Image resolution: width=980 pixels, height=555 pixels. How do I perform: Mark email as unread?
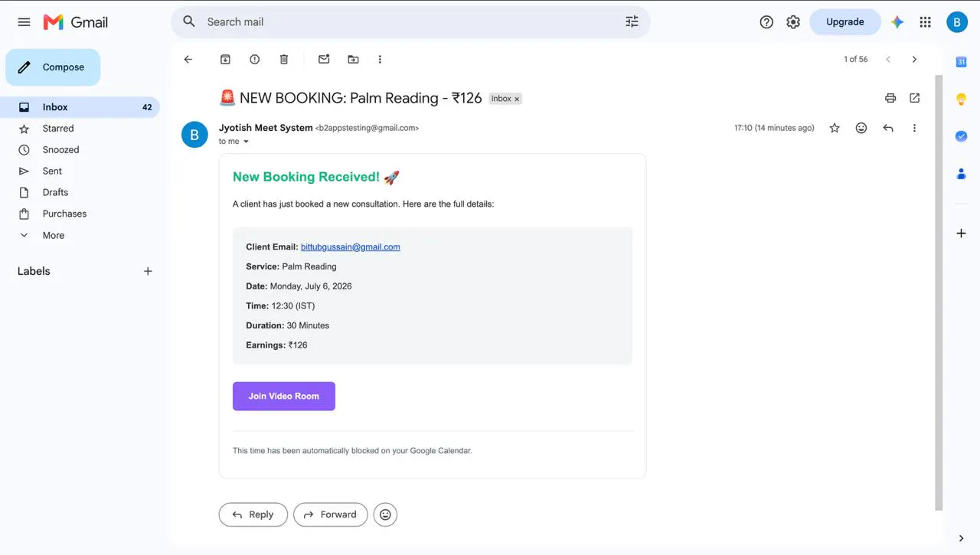(x=324, y=59)
